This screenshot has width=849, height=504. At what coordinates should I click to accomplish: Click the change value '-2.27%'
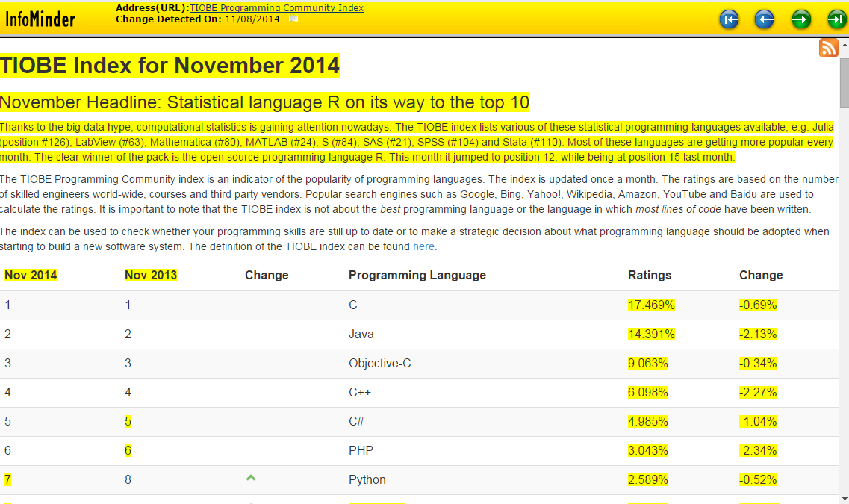[x=758, y=393]
